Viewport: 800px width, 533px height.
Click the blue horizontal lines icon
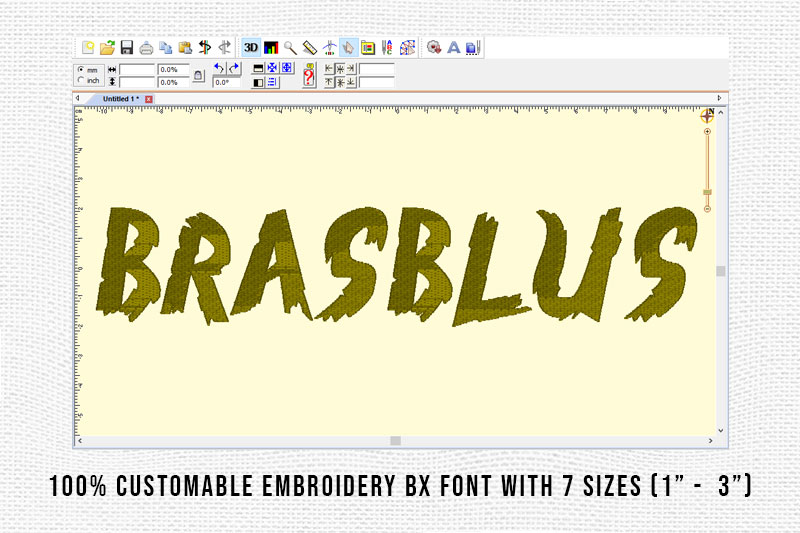click(x=272, y=82)
